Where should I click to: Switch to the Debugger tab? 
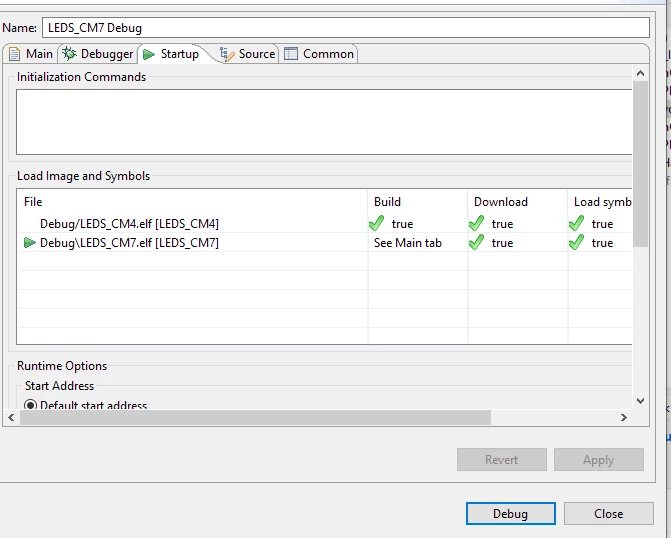[98, 54]
